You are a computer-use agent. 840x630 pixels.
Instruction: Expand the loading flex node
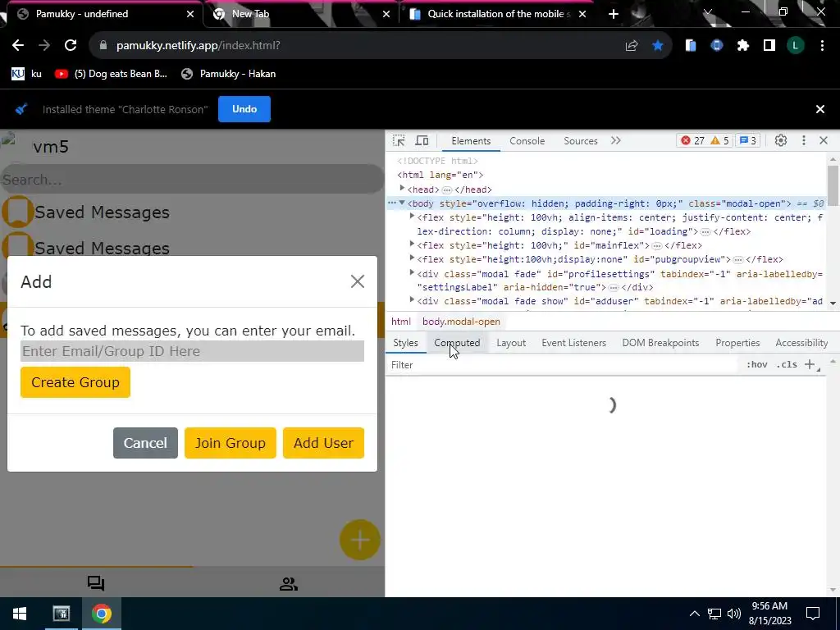pyautogui.click(x=412, y=217)
